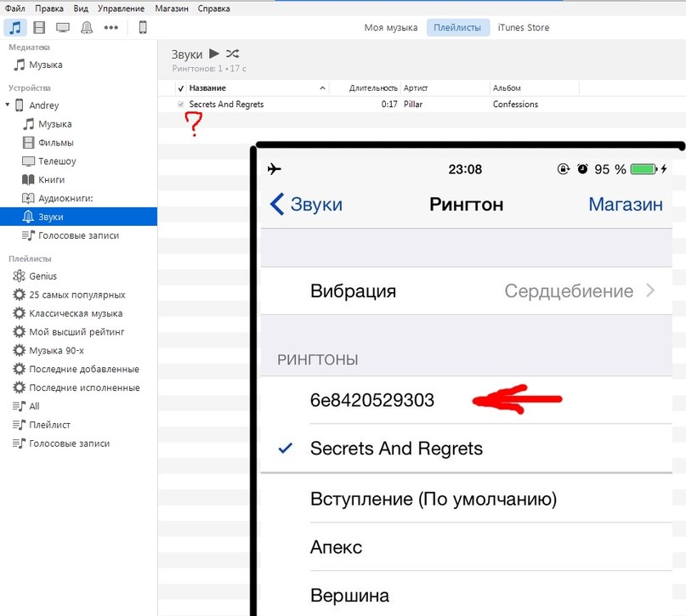The height and width of the screenshot is (616, 686).
Task: Open the 25 самых популярных playlist
Action: tap(77, 295)
